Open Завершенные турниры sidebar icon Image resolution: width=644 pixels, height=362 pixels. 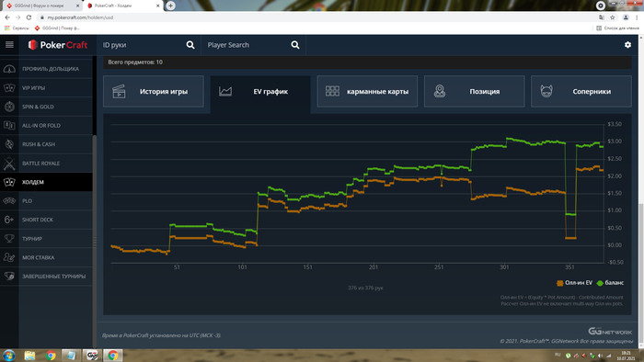9,277
